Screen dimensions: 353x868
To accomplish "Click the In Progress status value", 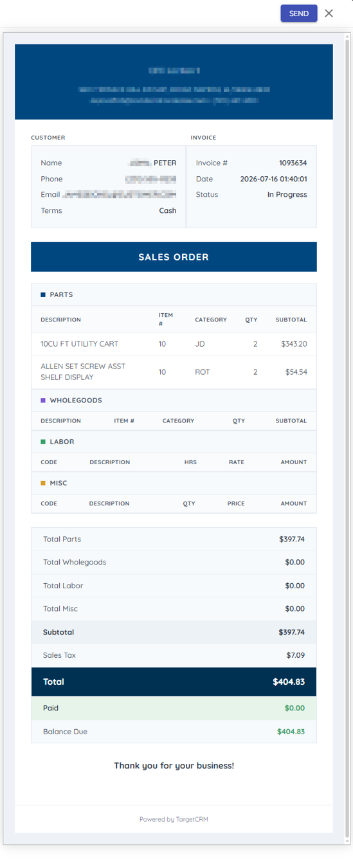I will click(x=287, y=195).
